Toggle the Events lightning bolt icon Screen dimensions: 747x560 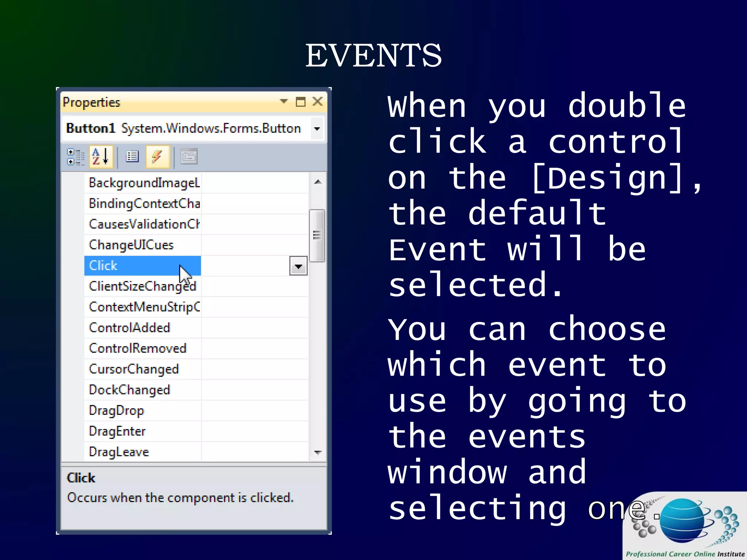[158, 157]
